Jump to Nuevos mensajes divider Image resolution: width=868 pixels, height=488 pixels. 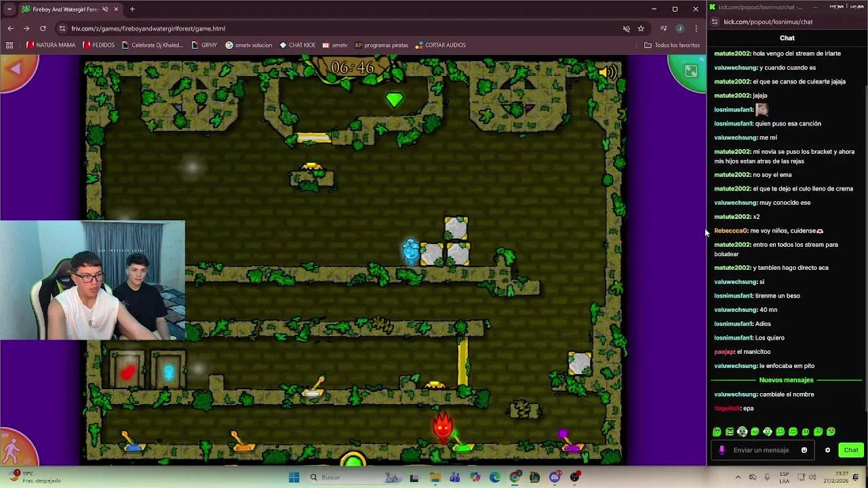tap(786, 380)
